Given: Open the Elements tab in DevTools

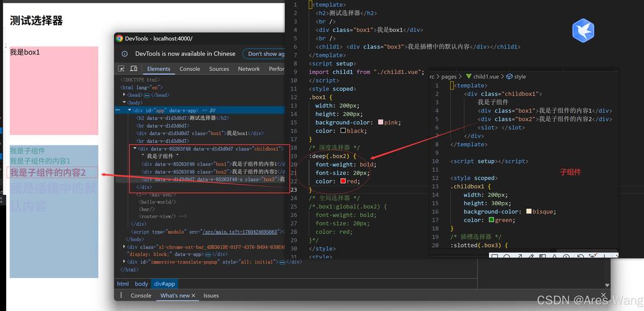Looking at the screenshot, I should [x=159, y=69].
